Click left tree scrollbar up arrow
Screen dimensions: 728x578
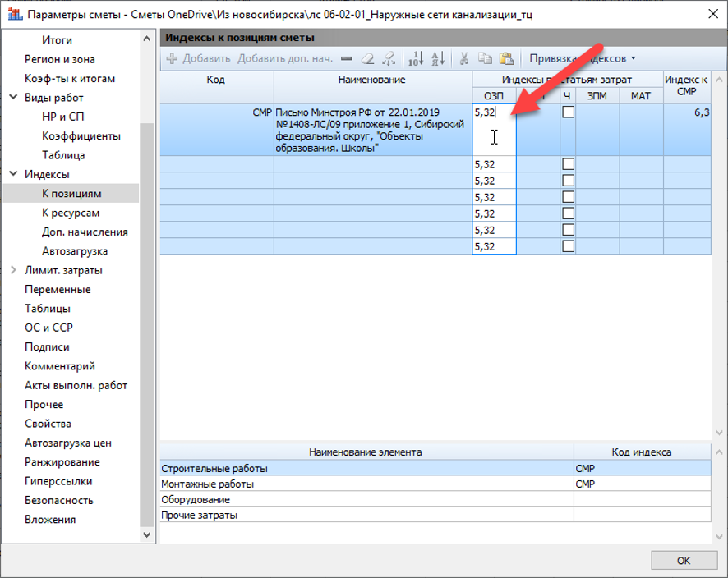point(147,39)
